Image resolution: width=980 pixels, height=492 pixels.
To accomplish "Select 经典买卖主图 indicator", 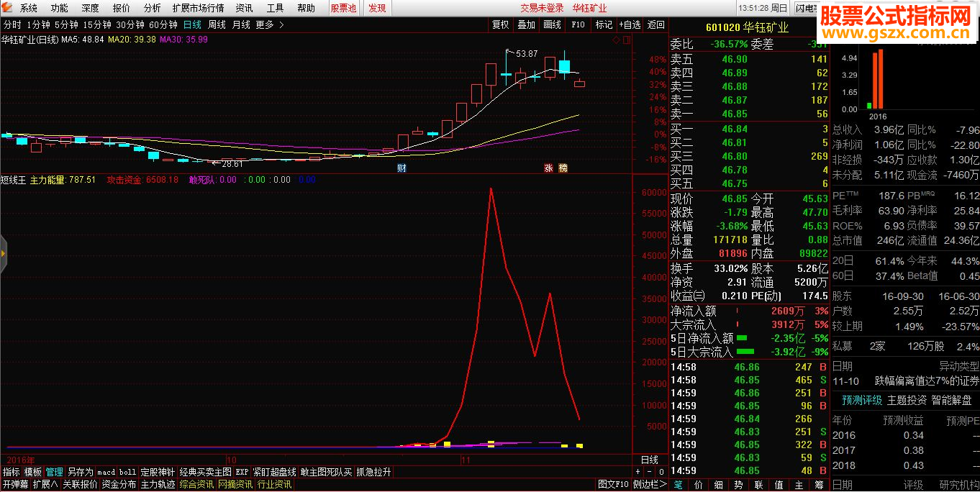I will [205, 472].
